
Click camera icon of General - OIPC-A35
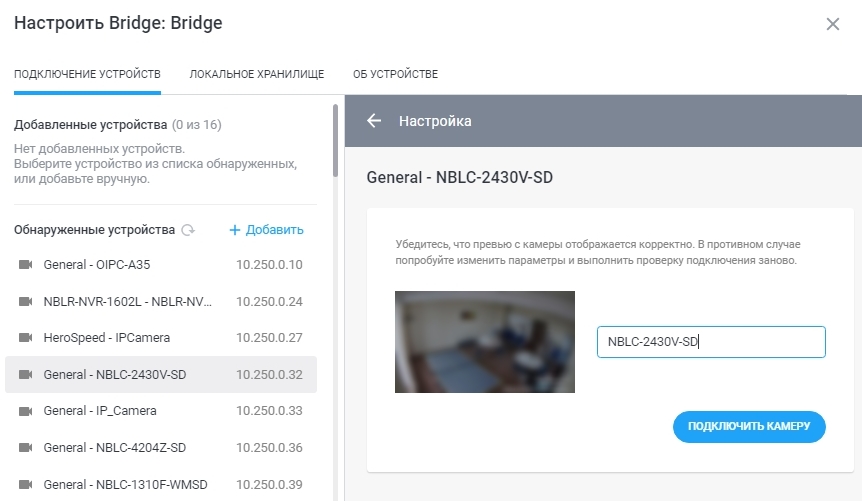[x=25, y=265]
